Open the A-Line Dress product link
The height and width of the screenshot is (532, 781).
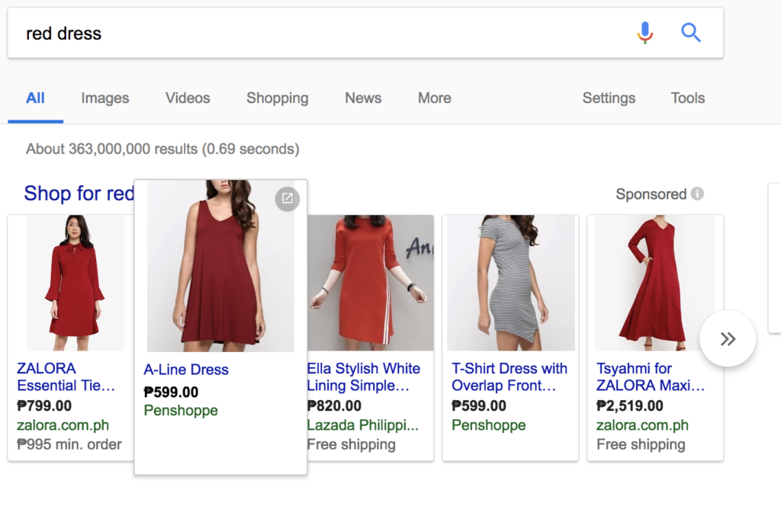click(186, 370)
